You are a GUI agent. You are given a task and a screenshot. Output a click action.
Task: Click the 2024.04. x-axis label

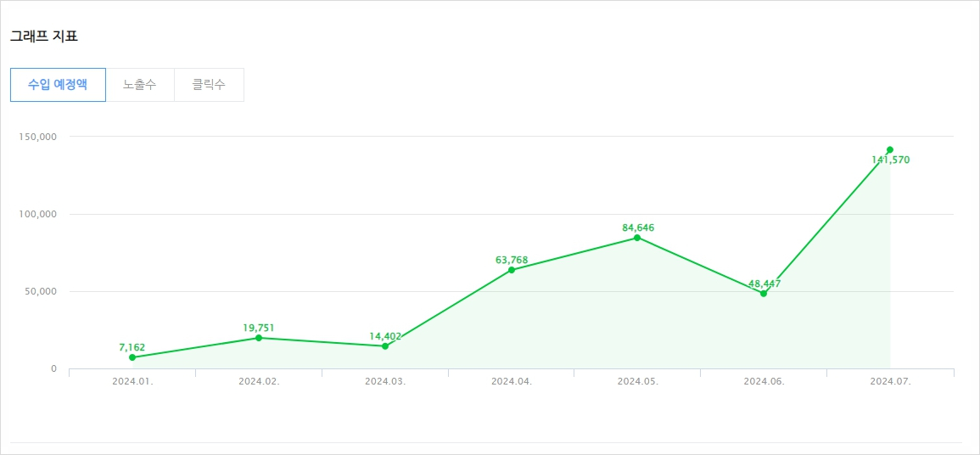click(512, 381)
